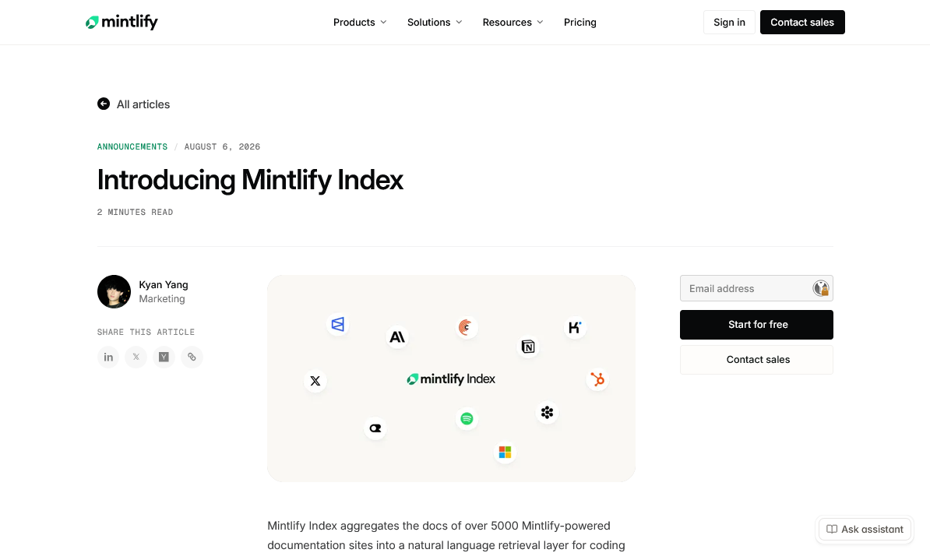Expand the Resources dropdown menu
The height and width of the screenshot is (560, 930).
coord(513,22)
